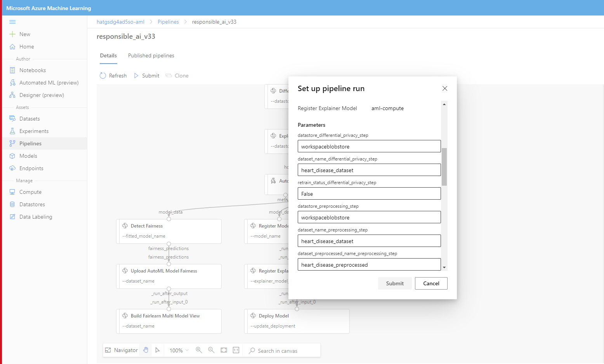
Task: Click the dialog scrollbar down arrow
Action: 444,267
